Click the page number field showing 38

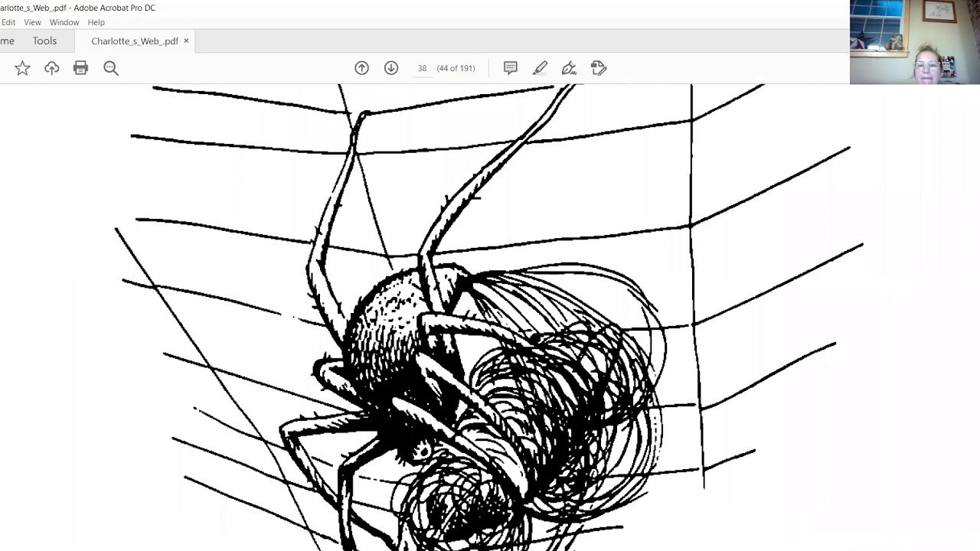pyautogui.click(x=422, y=68)
